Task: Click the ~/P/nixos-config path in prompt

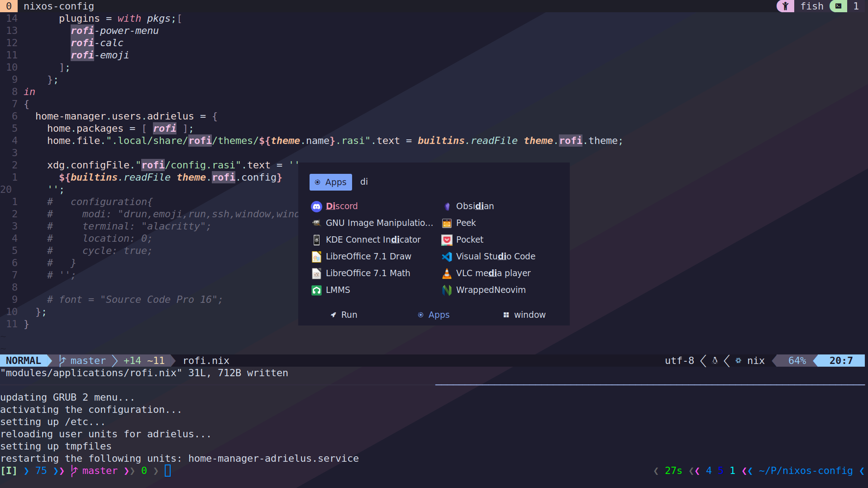Action: [806, 471]
